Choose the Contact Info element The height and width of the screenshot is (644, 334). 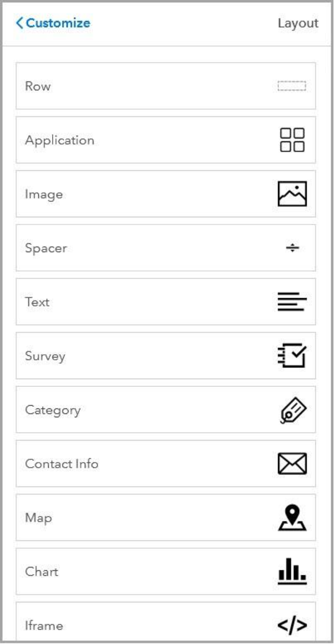pos(166,463)
